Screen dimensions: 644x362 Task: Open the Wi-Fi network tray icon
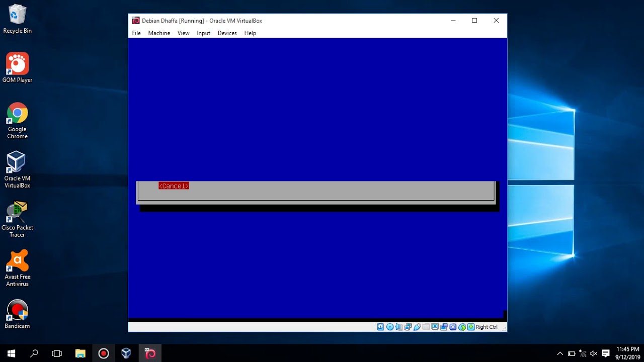click(583, 353)
